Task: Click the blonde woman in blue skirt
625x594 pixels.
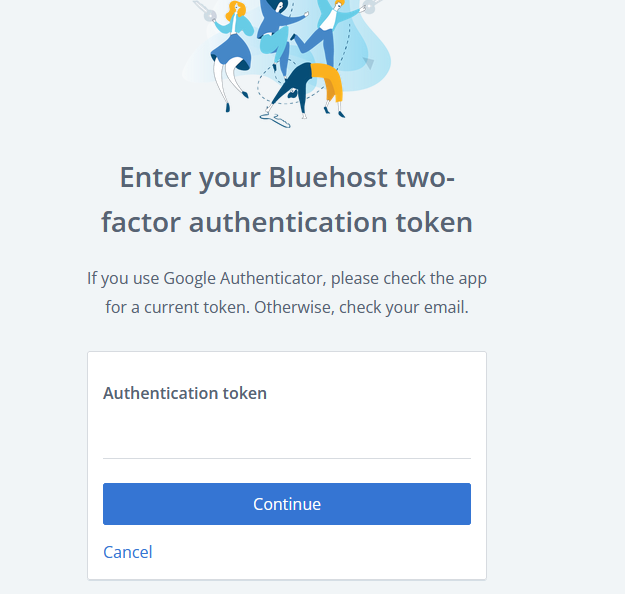Action: click(x=232, y=50)
